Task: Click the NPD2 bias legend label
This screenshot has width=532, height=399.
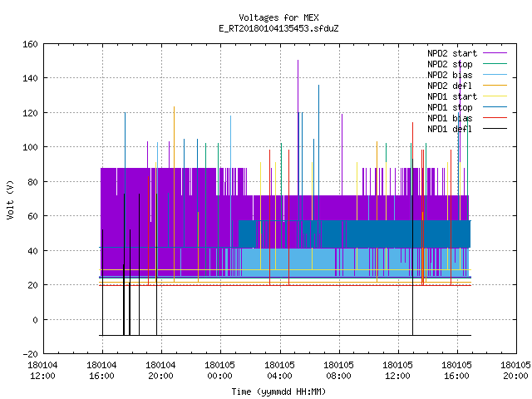Action: click(450, 75)
